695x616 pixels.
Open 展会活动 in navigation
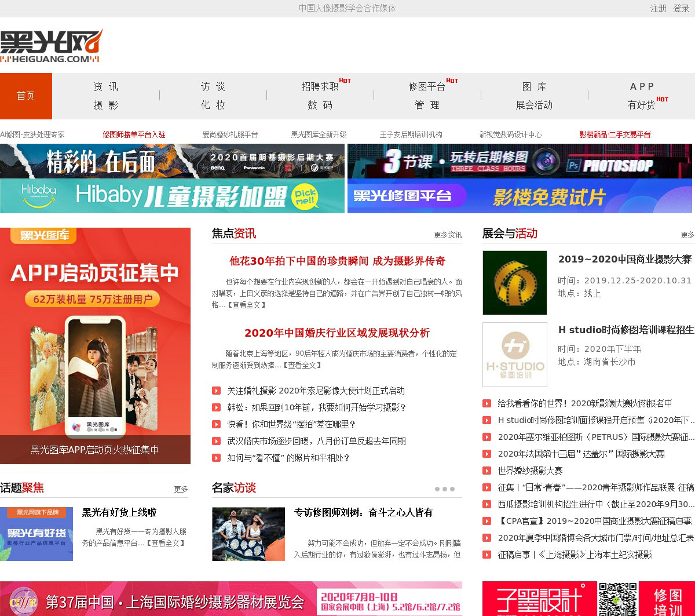[535, 105]
